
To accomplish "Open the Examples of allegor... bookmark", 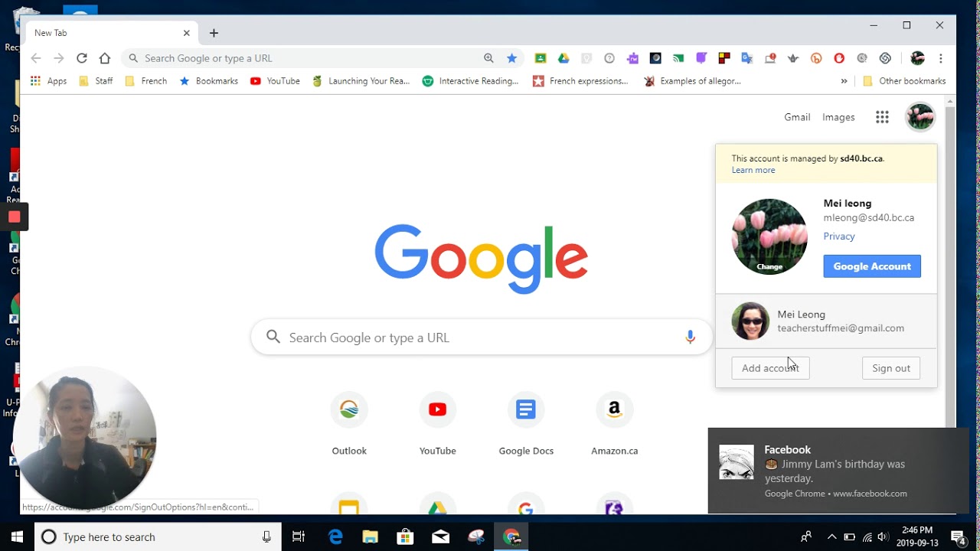I will tap(692, 80).
